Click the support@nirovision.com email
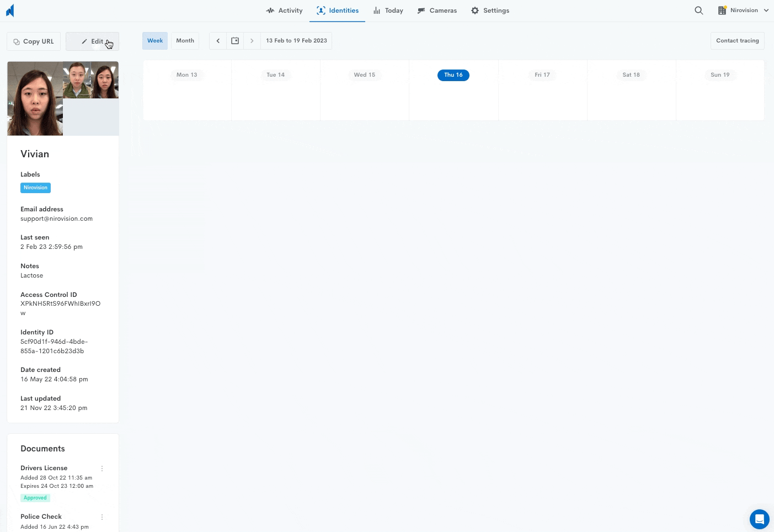774x532 pixels. (56, 219)
